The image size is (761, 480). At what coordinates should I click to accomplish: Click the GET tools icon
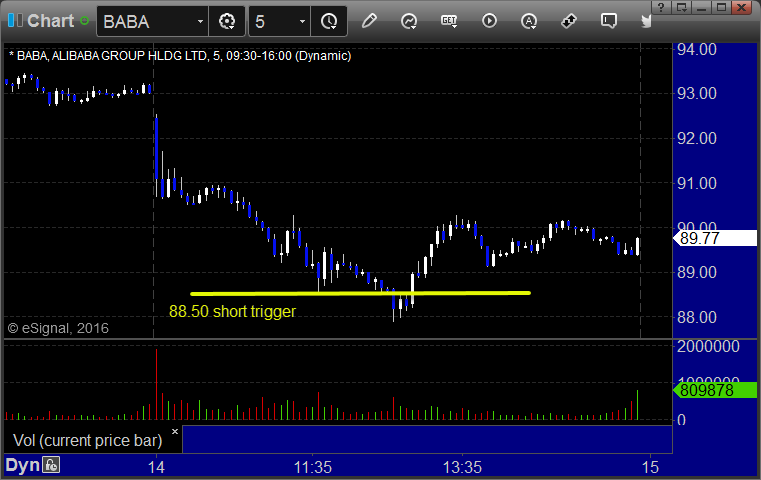click(449, 21)
